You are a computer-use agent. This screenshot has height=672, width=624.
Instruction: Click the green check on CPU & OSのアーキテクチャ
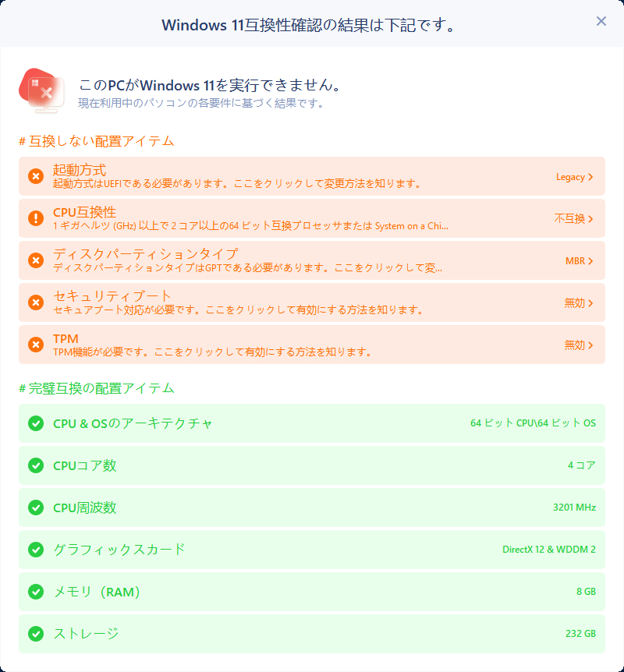coord(36,423)
